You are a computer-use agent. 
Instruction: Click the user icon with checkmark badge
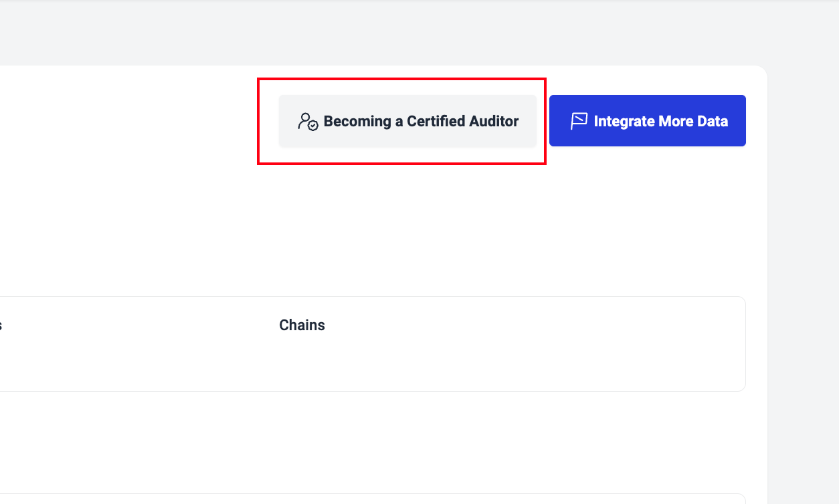pos(306,120)
